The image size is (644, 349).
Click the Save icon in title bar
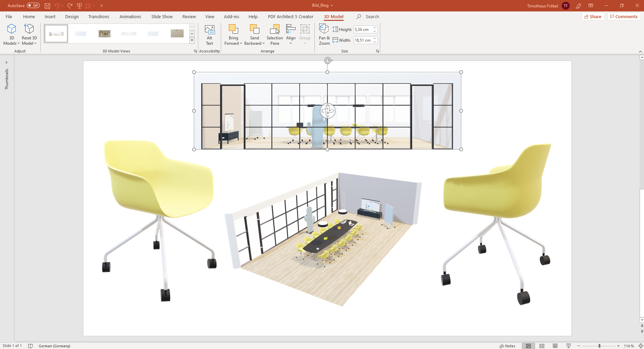click(x=47, y=6)
